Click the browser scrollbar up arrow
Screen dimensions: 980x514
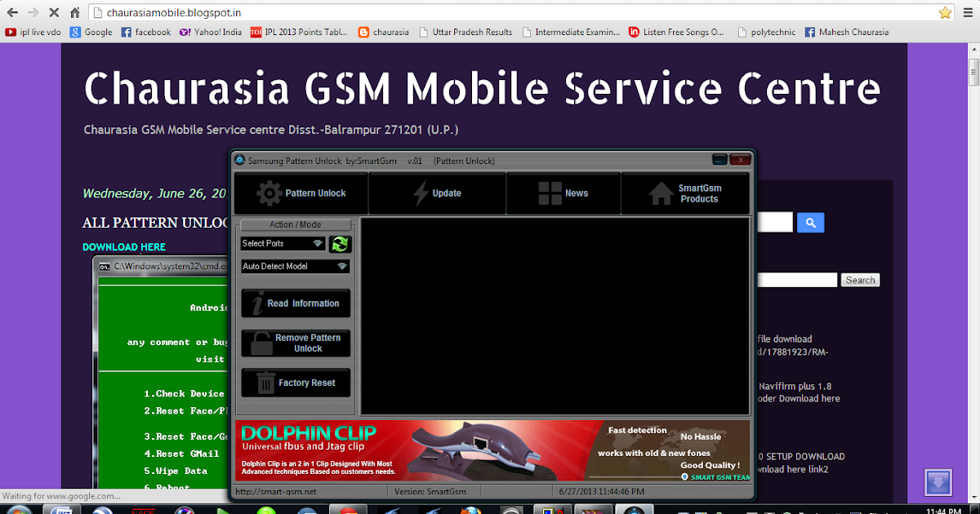coord(973,47)
